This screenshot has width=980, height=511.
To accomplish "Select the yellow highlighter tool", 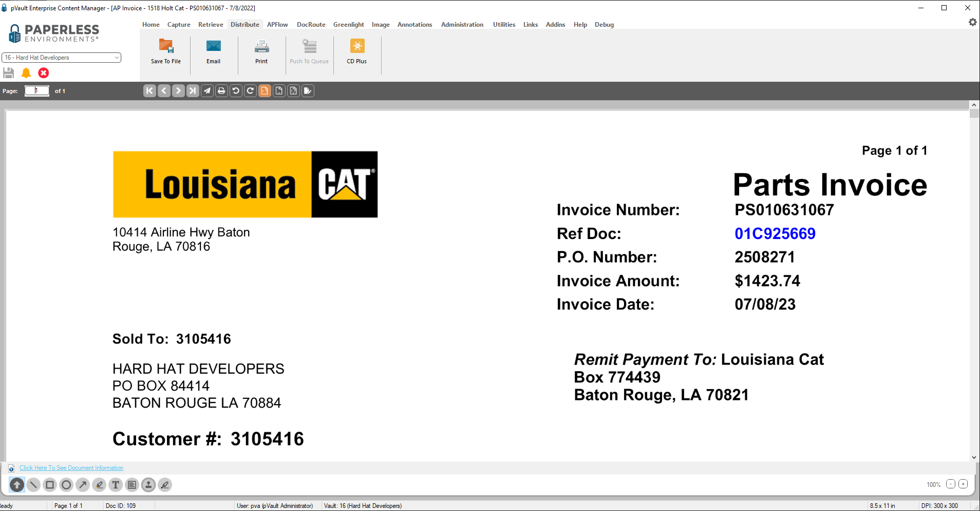I will (99, 485).
